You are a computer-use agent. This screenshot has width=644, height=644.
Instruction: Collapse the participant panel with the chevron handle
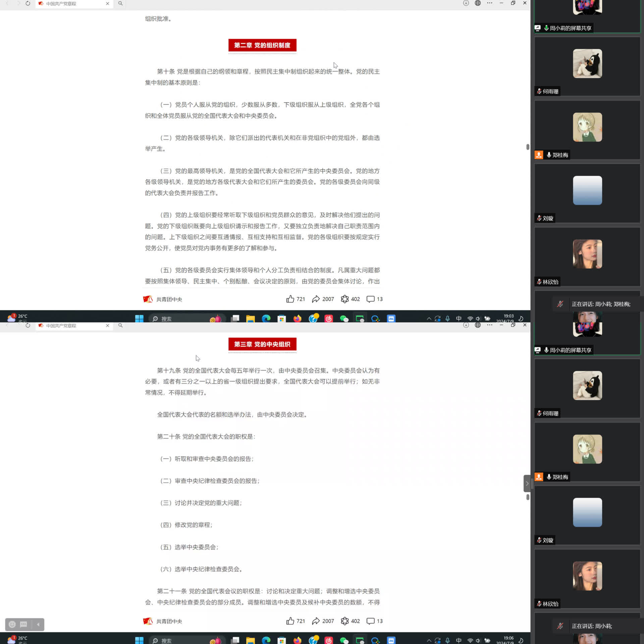tap(527, 483)
